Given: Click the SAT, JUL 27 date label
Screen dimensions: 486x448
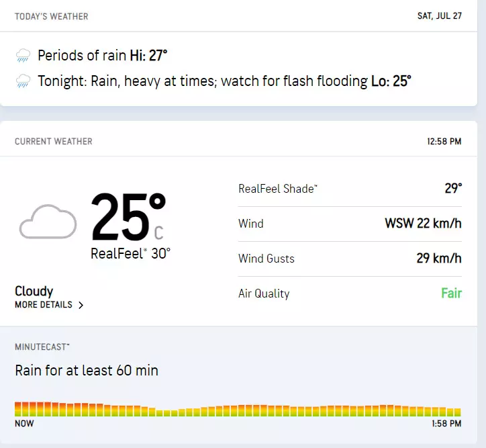Looking at the screenshot, I should (x=440, y=16).
